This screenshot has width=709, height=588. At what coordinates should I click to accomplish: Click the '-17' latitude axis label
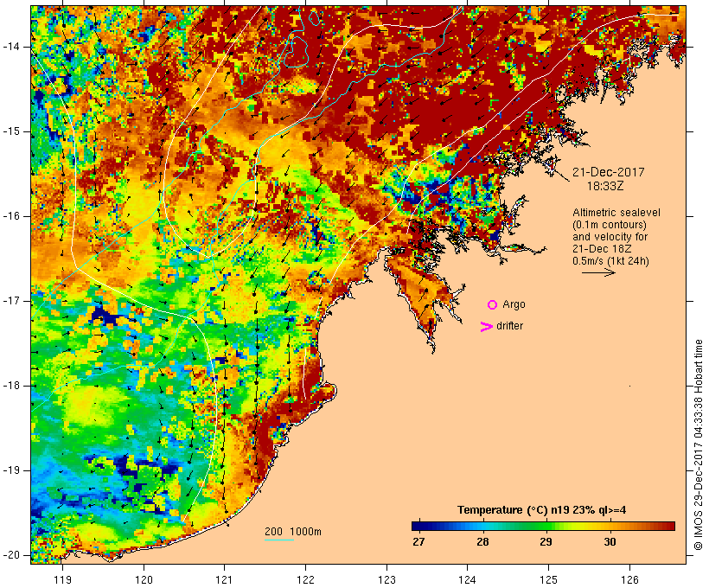[11, 301]
